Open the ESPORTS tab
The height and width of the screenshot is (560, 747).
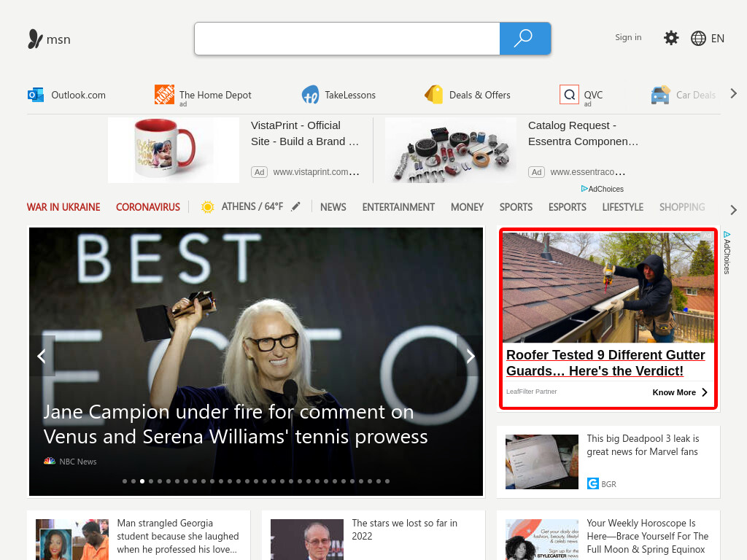(x=567, y=207)
